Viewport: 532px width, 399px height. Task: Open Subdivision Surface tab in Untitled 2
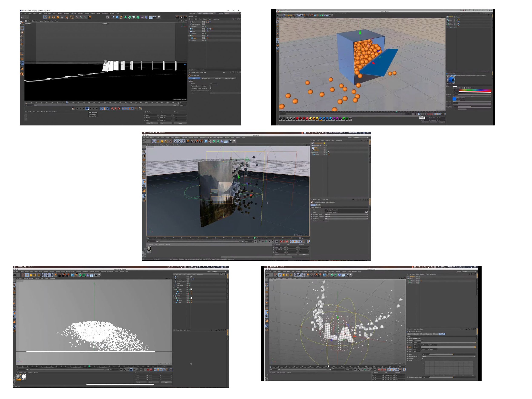(230, 78)
